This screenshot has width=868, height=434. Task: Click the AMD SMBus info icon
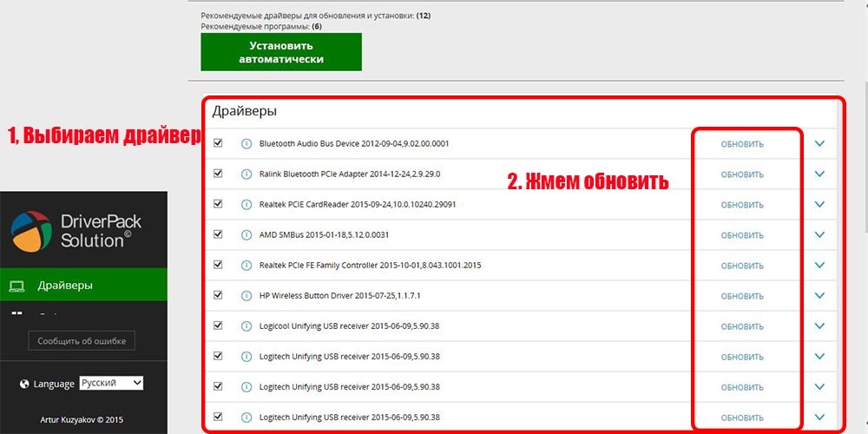(x=247, y=234)
